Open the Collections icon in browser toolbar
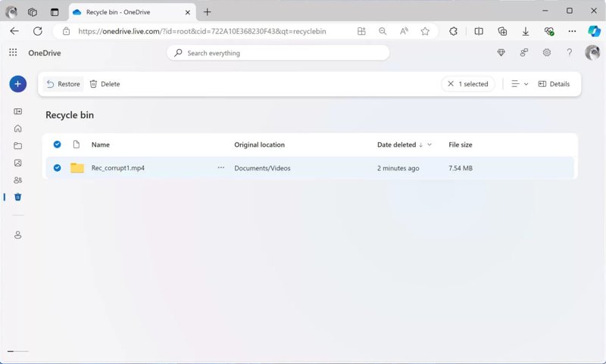 pos(502,31)
